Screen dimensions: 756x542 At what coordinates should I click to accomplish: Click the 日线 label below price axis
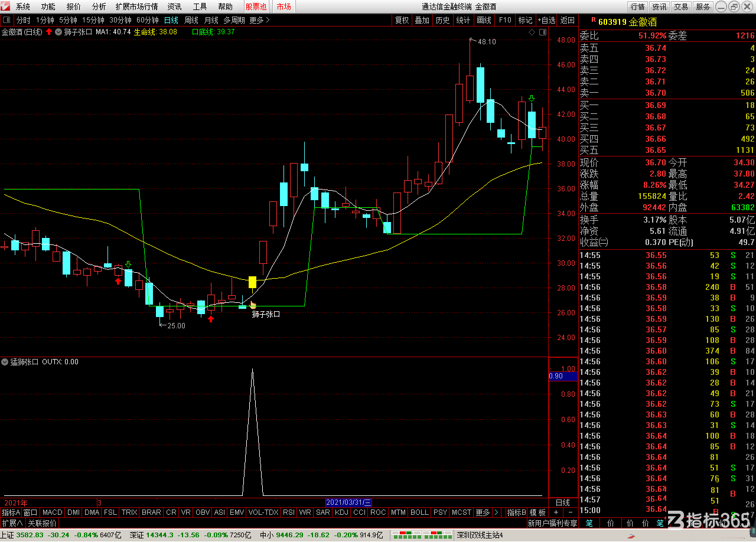pyautogui.click(x=563, y=502)
